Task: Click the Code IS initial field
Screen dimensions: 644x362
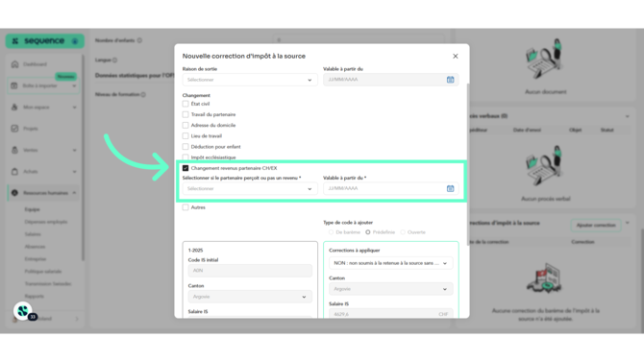Action: (250, 271)
